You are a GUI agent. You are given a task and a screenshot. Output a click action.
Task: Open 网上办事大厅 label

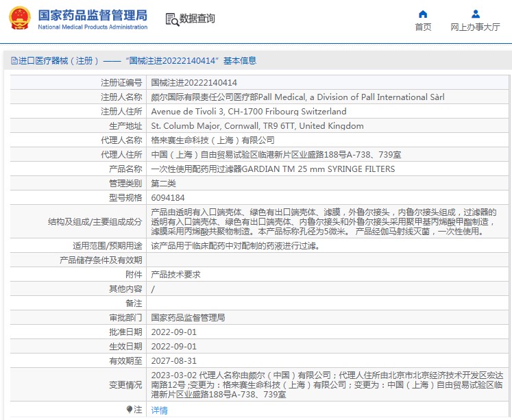pyautogui.click(x=475, y=27)
